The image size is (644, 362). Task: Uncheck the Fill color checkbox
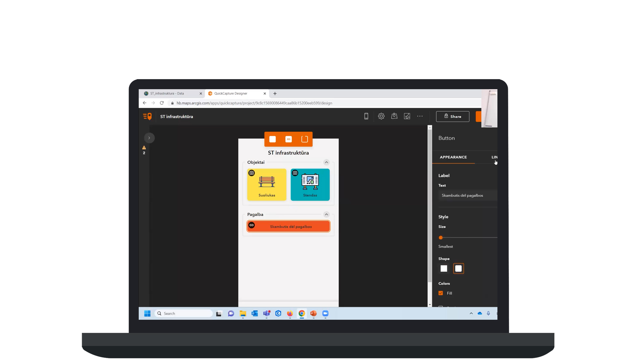coord(441,293)
